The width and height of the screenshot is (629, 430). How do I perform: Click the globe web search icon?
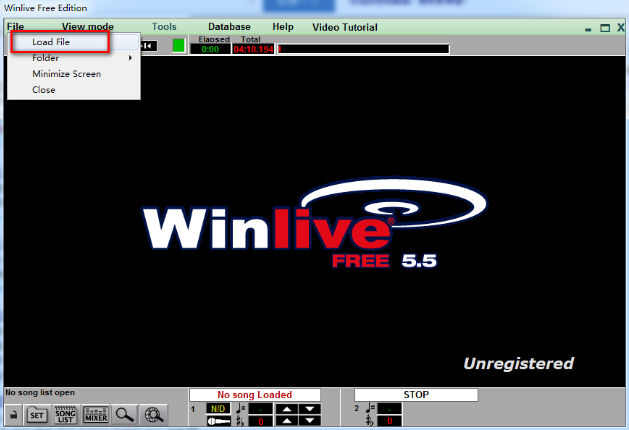(154, 415)
